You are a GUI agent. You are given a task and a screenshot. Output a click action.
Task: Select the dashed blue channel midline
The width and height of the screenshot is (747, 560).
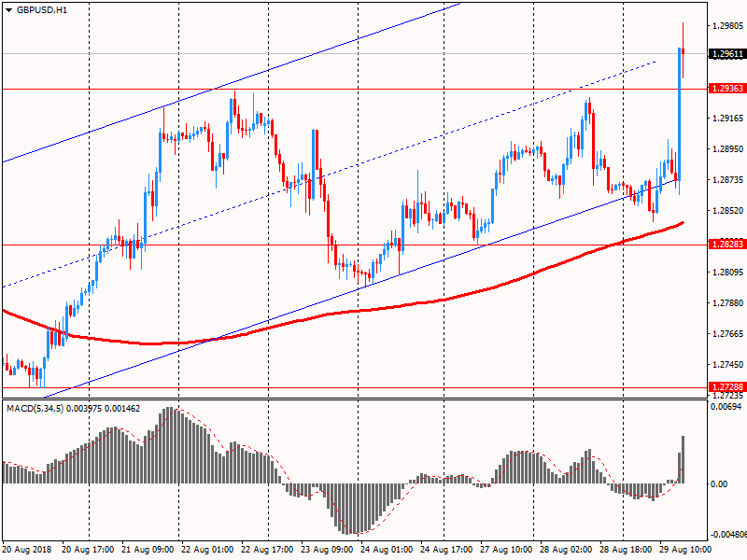click(x=329, y=175)
